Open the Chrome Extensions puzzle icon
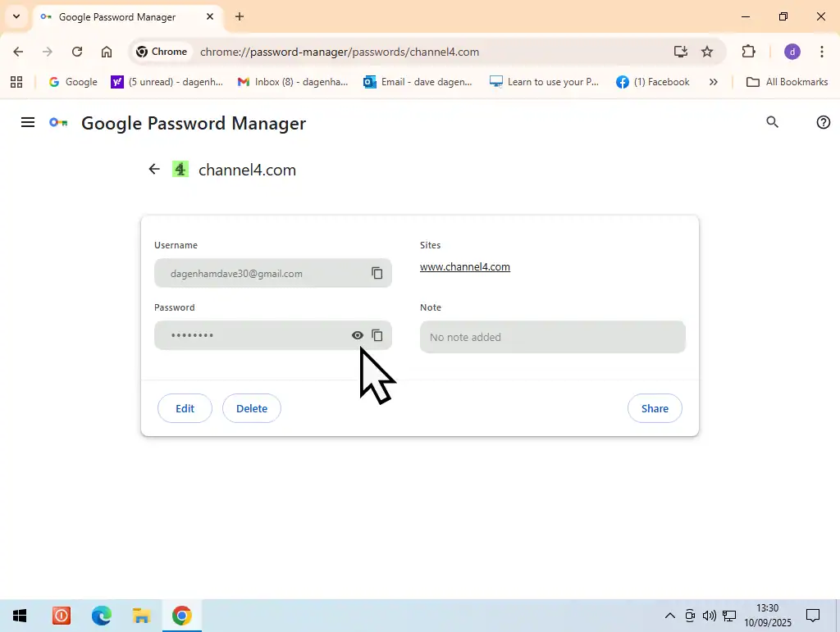Image resolution: width=840 pixels, height=632 pixels. (748, 52)
